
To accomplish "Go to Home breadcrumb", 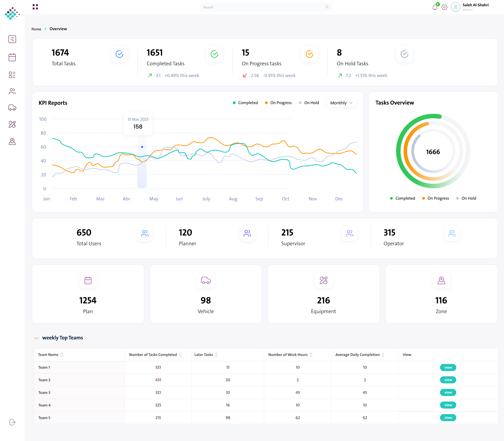I will pos(36,29).
